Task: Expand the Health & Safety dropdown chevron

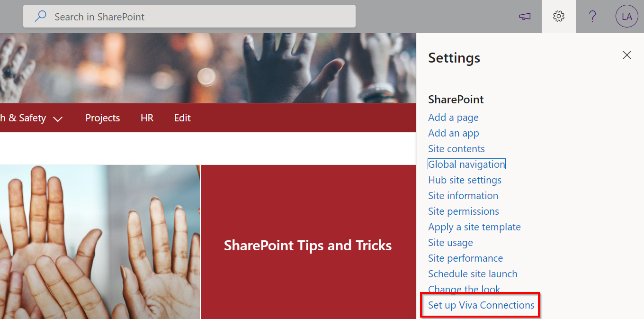Action: pyautogui.click(x=58, y=119)
